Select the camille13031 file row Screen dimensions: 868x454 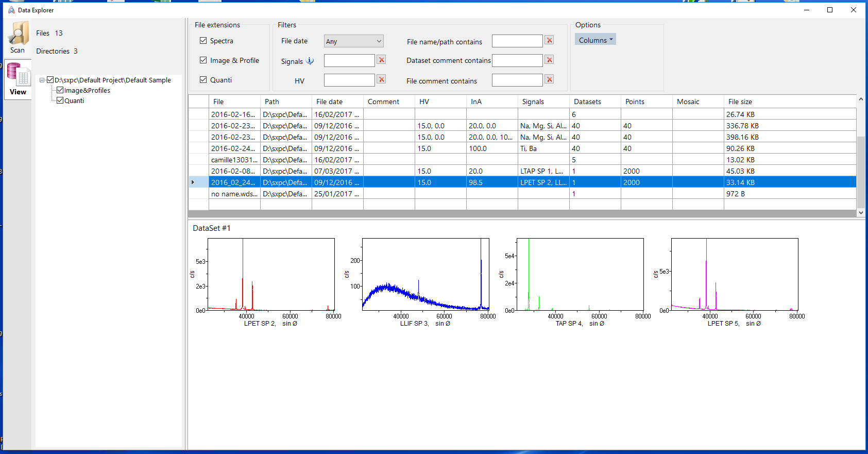(234, 160)
